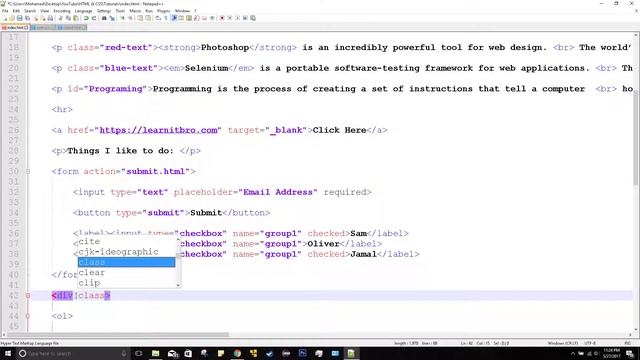The height and width of the screenshot is (360, 640).
Task: Open the Settings menu
Action: click(104, 11)
